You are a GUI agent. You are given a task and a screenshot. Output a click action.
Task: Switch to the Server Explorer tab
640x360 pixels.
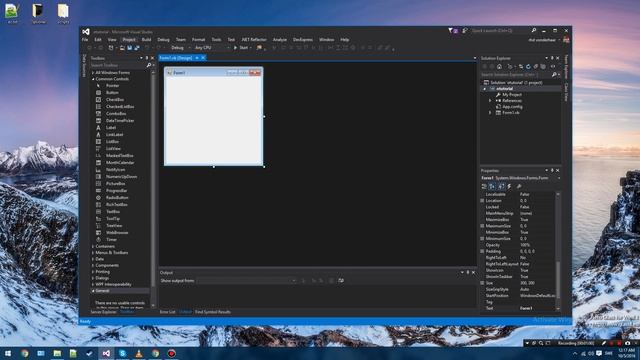(103, 312)
